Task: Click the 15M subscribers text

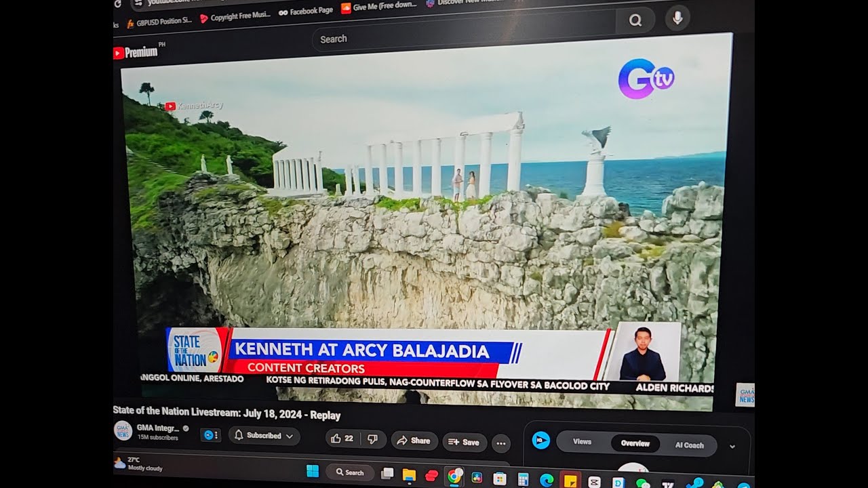Action: tap(157, 438)
